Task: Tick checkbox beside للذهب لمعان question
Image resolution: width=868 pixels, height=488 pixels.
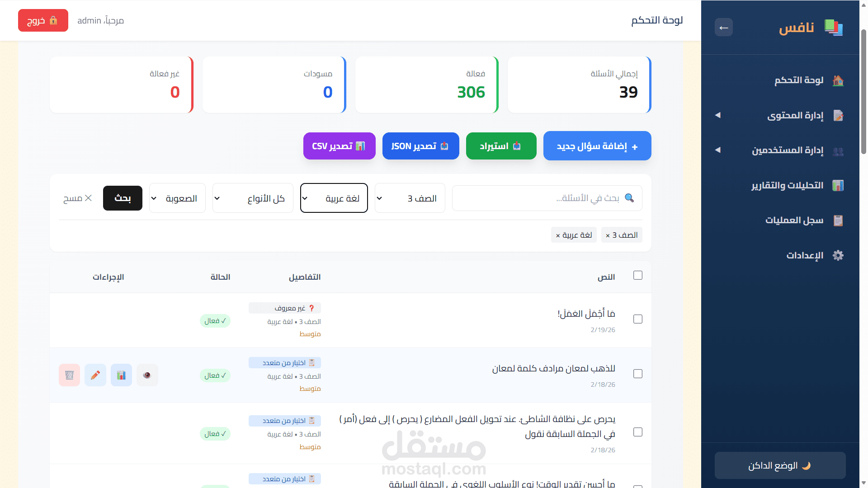Action: (x=637, y=374)
